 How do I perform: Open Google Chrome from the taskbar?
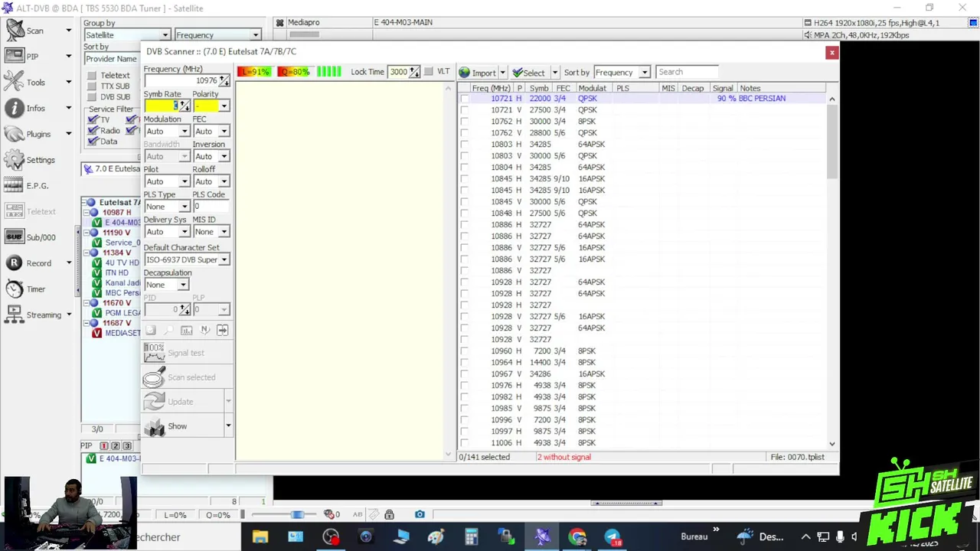[x=577, y=537]
